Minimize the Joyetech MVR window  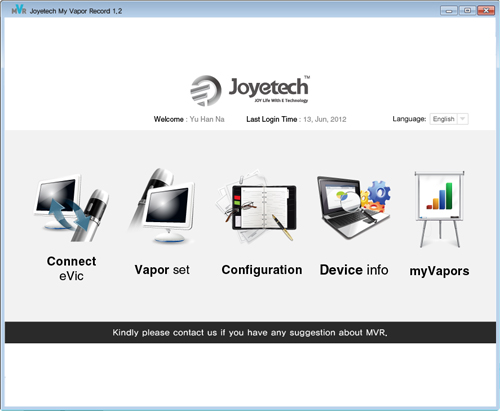(x=449, y=11)
